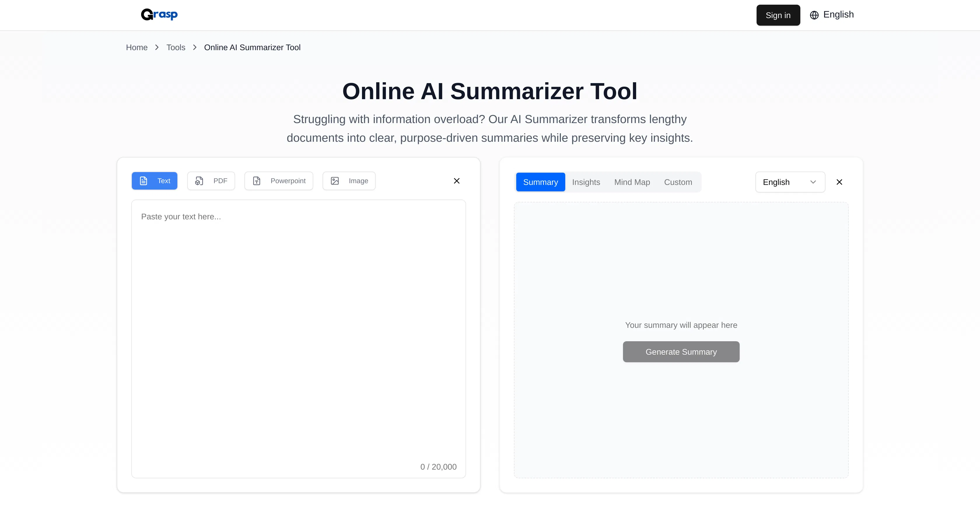Select the Summary tab
The width and height of the screenshot is (980, 511).
[x=540, y=182]
